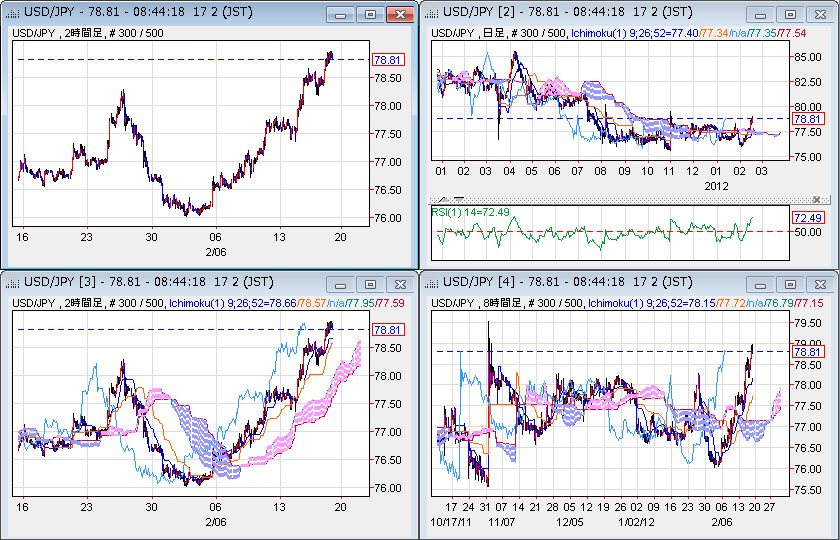The image size is (840, 540).
Task: Maximize the USD/JPY [2] daily chart window
Action: tap(790, 15)
